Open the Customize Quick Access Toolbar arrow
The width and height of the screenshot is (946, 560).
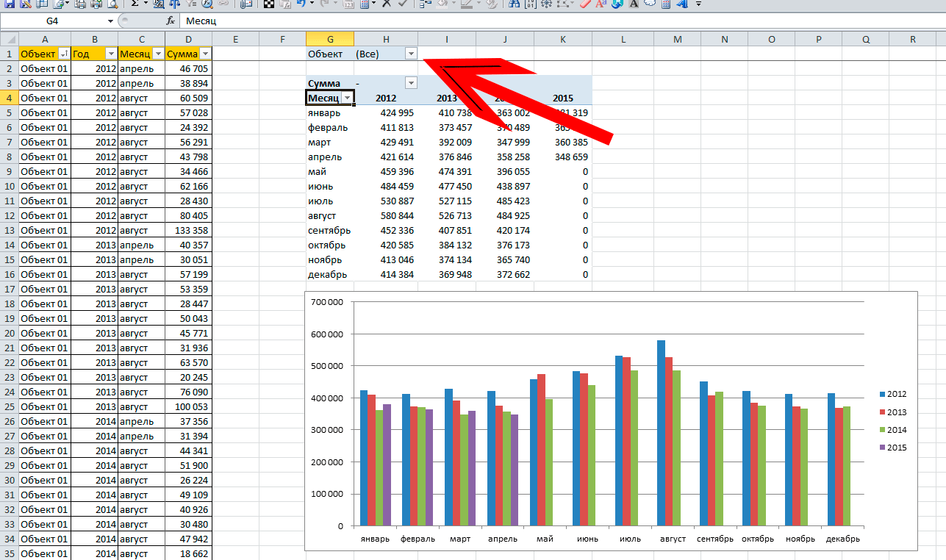(698, 4)
